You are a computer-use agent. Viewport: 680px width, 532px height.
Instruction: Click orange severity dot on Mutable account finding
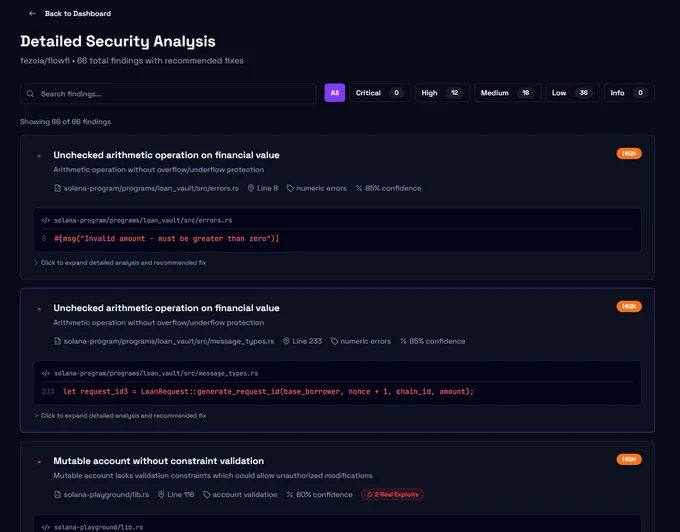coord(39,462)
